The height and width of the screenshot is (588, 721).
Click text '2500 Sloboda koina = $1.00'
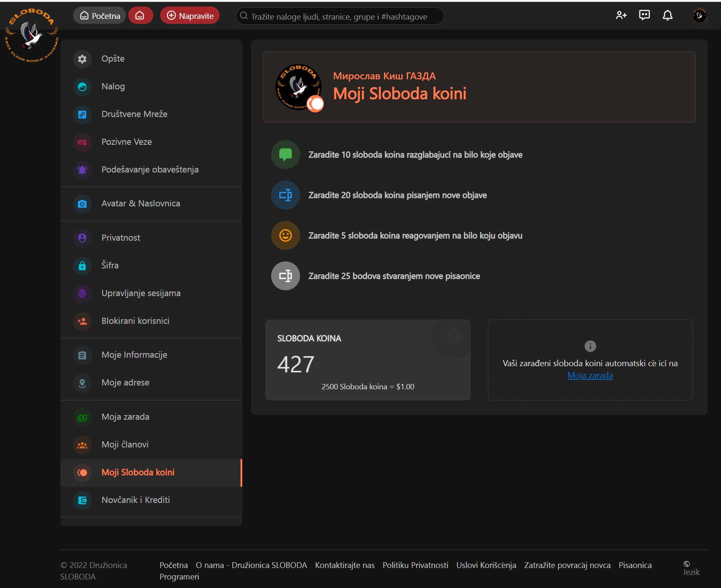368,387
